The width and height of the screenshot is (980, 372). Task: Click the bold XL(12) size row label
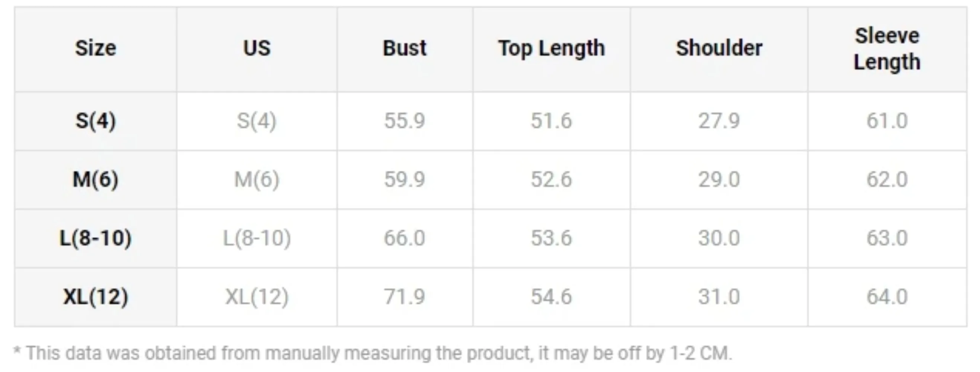tap(96, 297)
